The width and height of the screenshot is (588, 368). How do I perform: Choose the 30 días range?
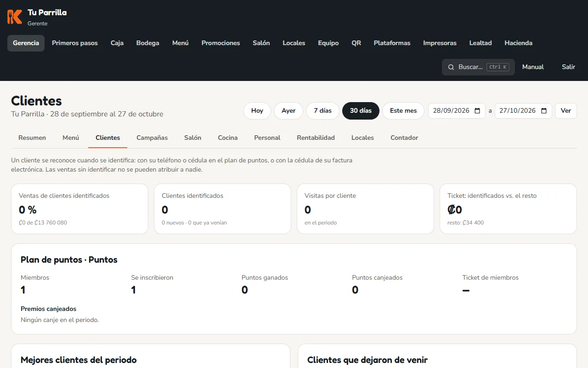coord(361,111)
